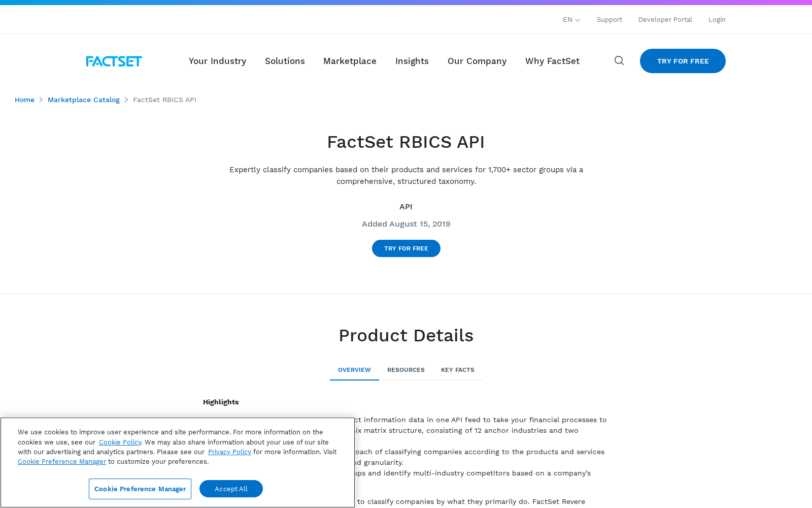Click the Login link
Image resolution: width=812 pixels, height=508 pixels.
coord(717,19)
